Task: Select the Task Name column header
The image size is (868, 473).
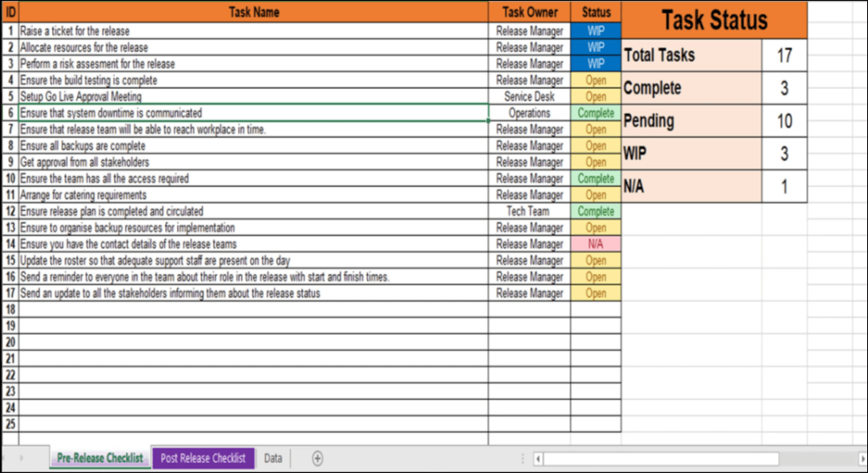Action: tap(254, 12)
